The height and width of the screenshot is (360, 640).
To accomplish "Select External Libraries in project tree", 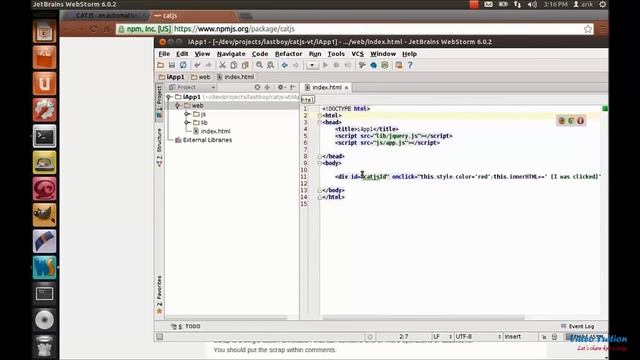I will click(x=203, y=140).
